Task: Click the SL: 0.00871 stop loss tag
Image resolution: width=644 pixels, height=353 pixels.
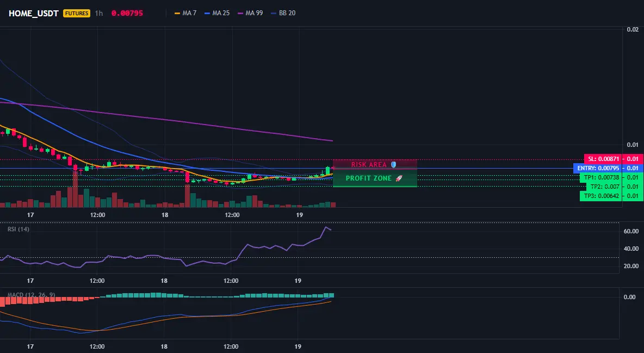Action: tap(603, 159)
